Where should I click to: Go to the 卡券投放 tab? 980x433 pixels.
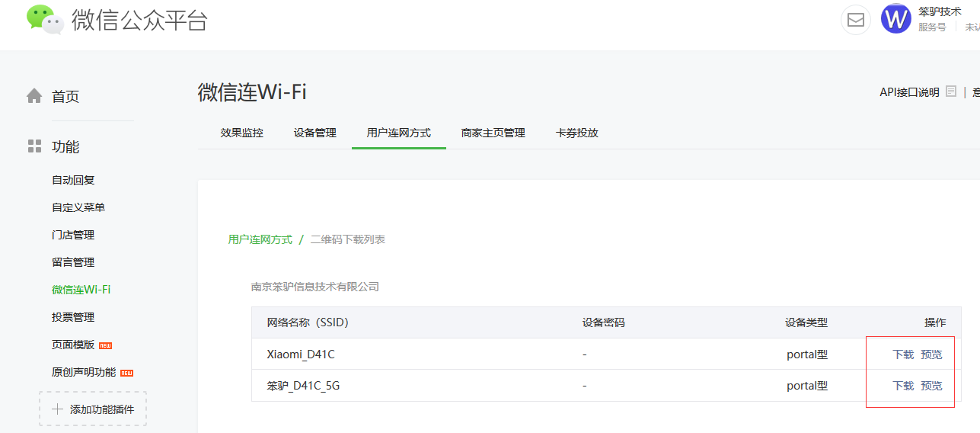577,133
